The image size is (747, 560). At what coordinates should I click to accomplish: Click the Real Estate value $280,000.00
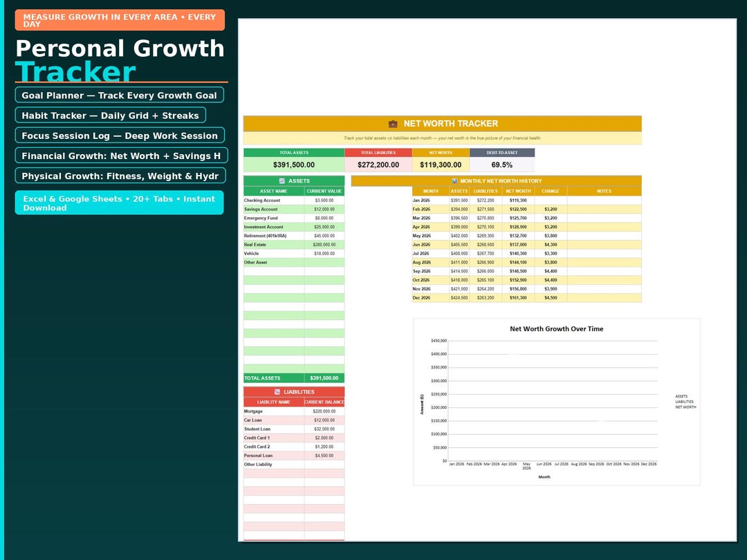point(324,245)
